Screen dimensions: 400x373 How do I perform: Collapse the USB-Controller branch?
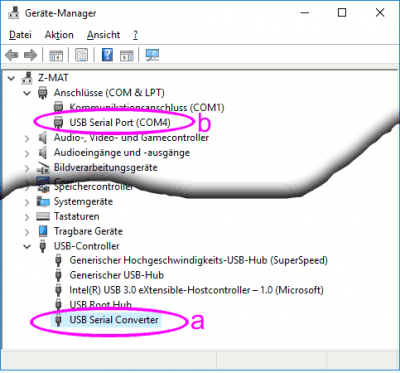click(27, 247)
